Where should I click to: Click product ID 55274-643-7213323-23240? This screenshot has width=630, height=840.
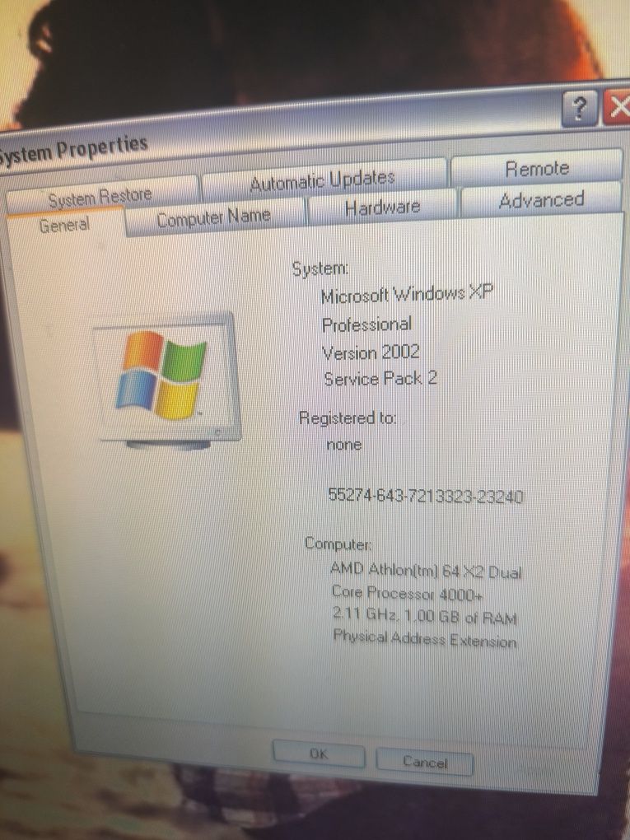(426, 496)
